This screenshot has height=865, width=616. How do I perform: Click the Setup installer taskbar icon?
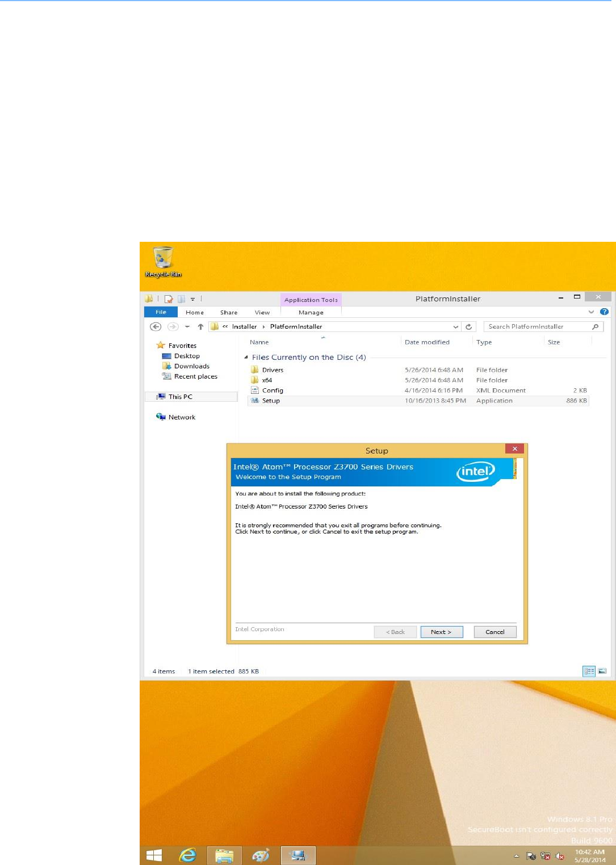coord(298,855)
